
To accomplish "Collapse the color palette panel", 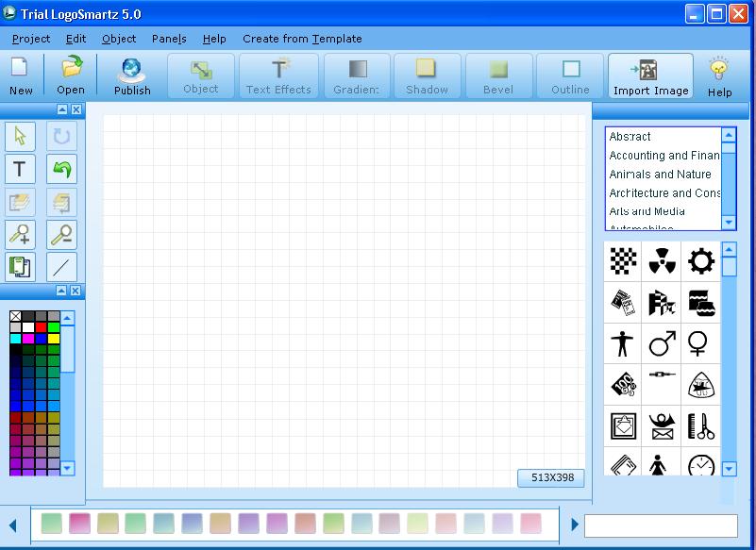I will tap(61, 291).
